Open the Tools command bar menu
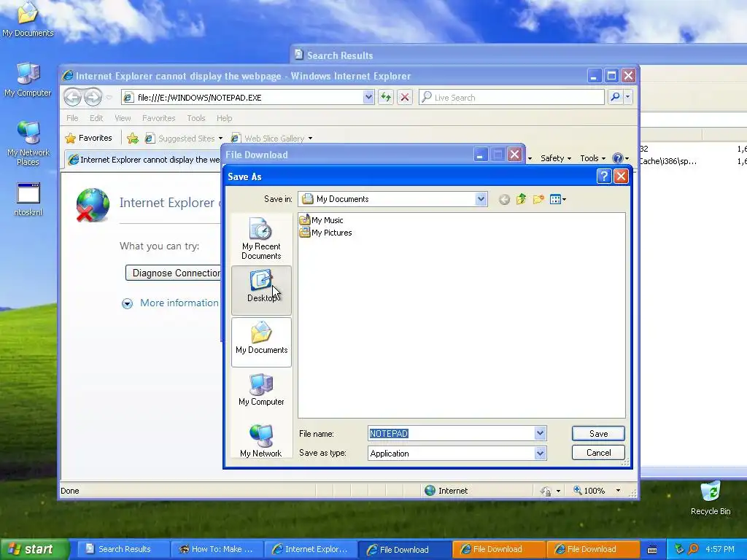 click(x=592, y=158)
